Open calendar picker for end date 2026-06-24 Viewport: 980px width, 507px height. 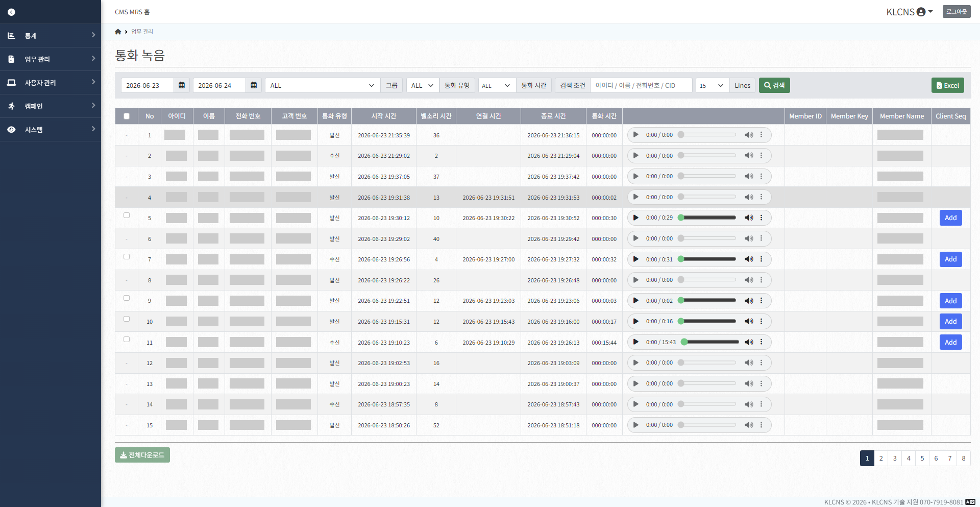point(254,85)
